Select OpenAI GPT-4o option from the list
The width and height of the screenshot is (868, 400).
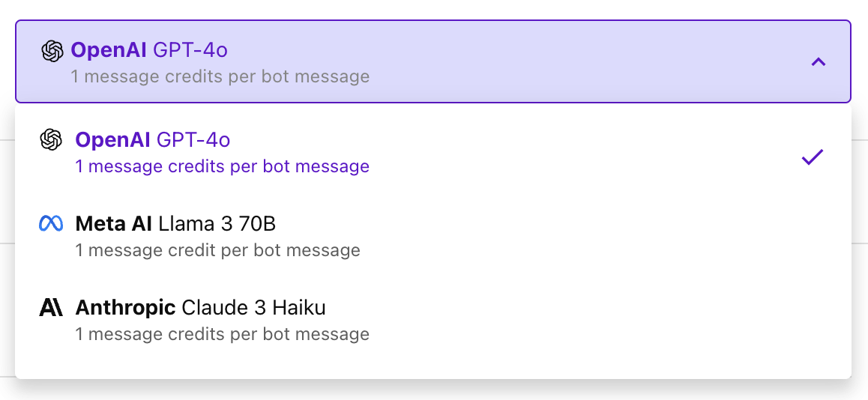[433, 152]
